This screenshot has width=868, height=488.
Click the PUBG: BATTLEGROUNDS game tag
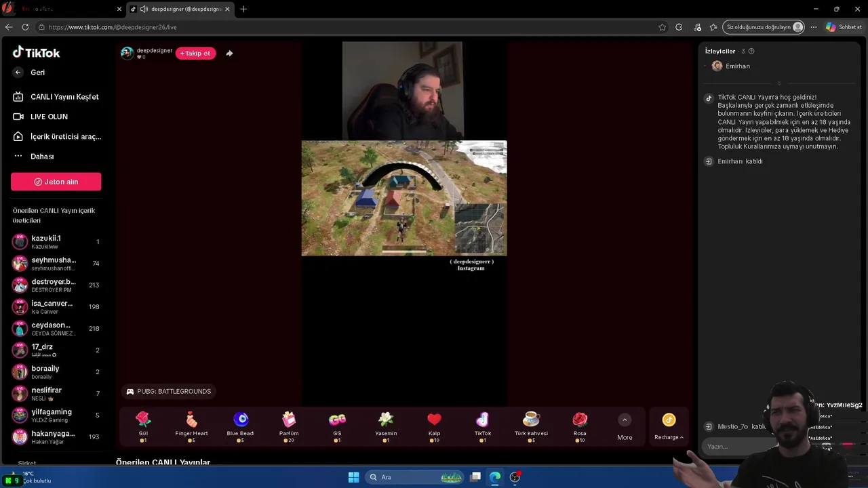(x=169, y=391)
